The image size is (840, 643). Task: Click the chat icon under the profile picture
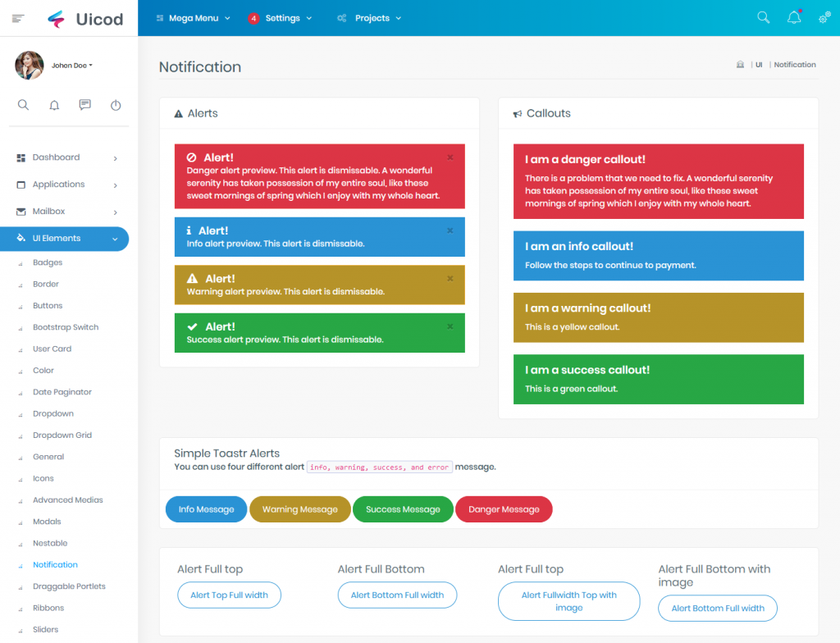(84, 105)
